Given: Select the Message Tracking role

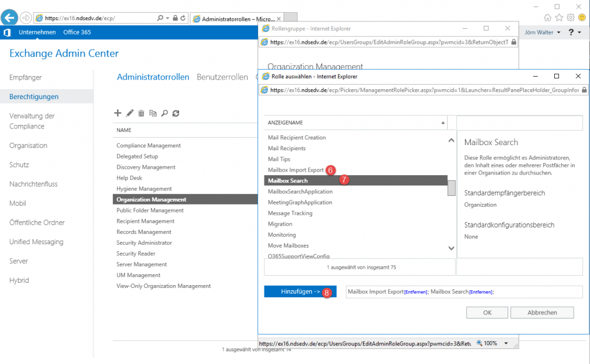Looking at the screenshot, I should tap(290, 213).
